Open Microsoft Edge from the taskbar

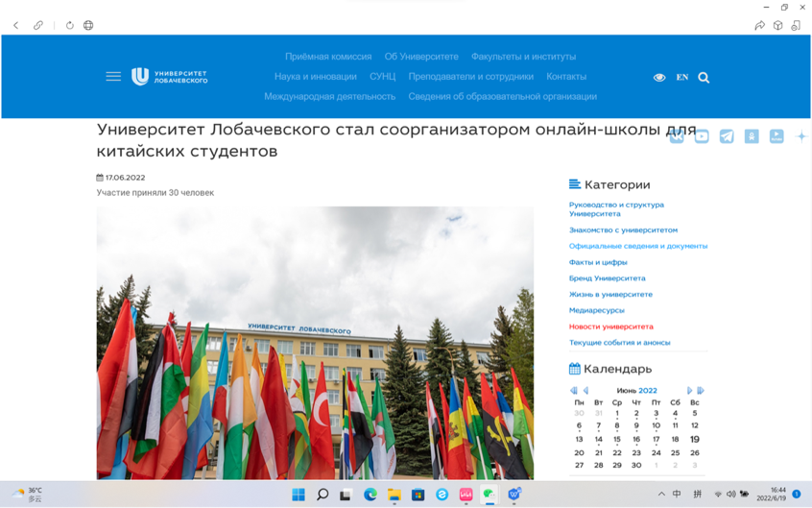[x=370, y=494]
